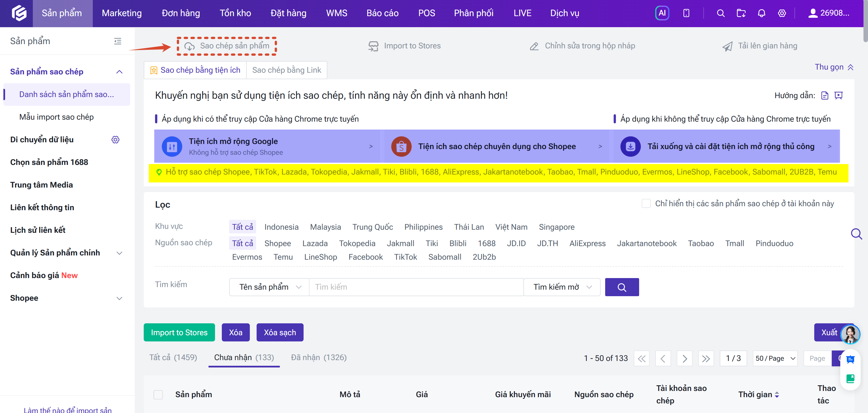The width and height of the screenshot is (868, 413).
Task: Collapse the Sản phẩm sao chép sidebar section
Action: [119, 72]
